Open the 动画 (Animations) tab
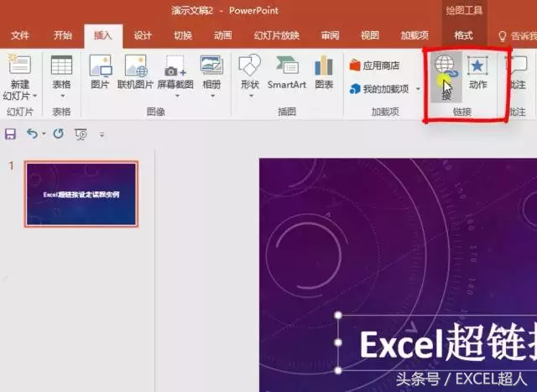Viewport: 537px width, 392px height. (223, 35)
